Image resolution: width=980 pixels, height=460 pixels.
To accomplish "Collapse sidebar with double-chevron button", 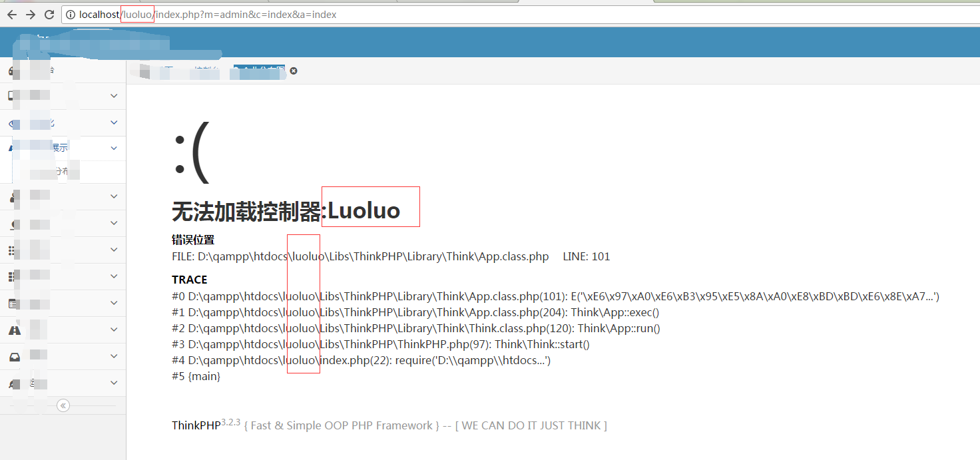I will 63,405.
